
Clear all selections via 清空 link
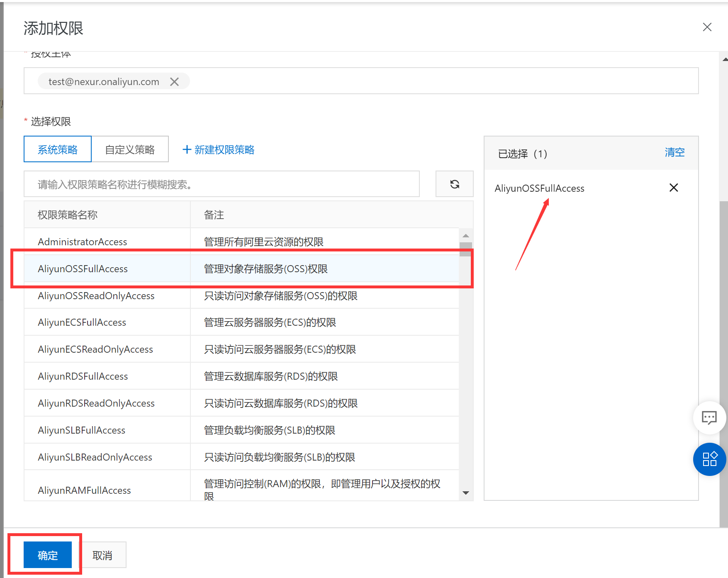pos(674,153)
